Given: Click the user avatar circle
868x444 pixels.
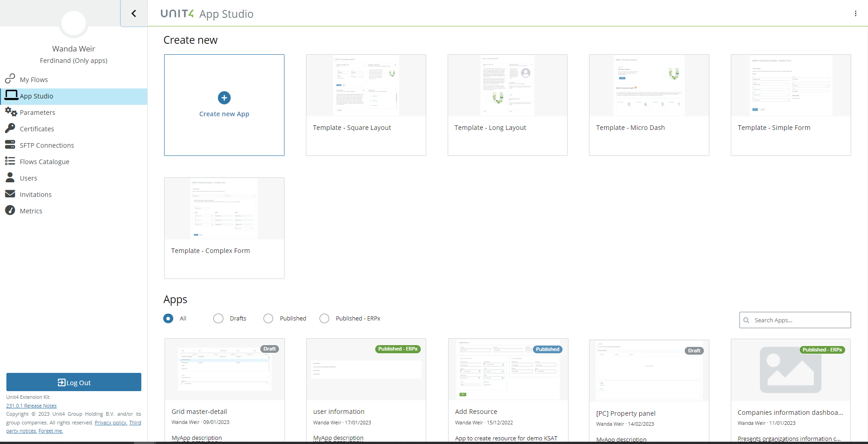Looking at the screenshot, I should [x=73, y=23].
